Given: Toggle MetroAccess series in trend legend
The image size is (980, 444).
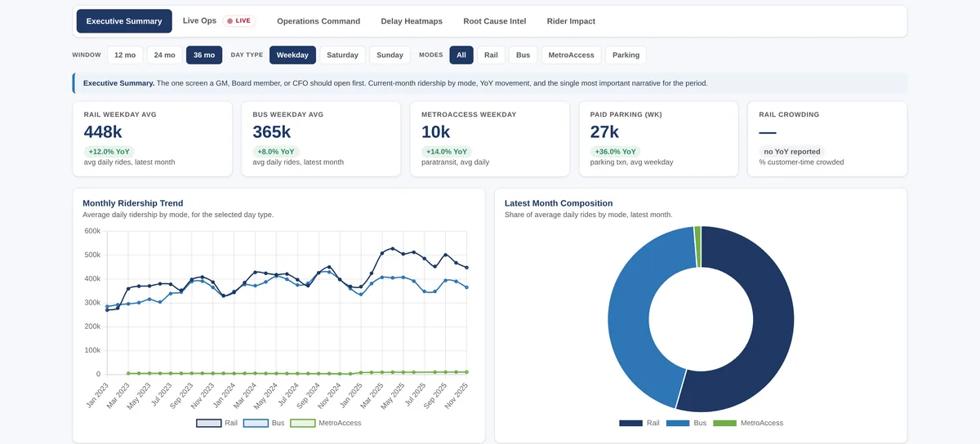Looking at the screenshot, I should (326, 423).
